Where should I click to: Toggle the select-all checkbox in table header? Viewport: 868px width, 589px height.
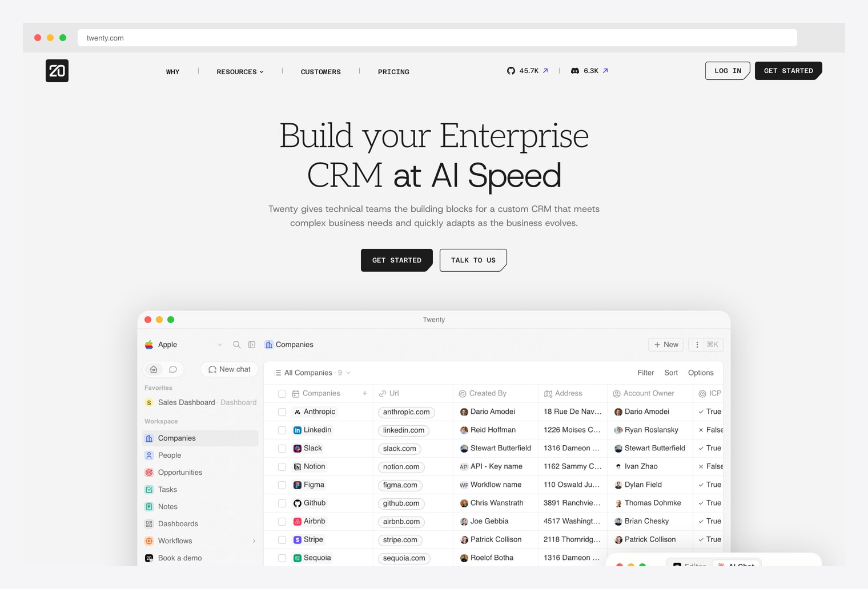click(x=282, y=394)
